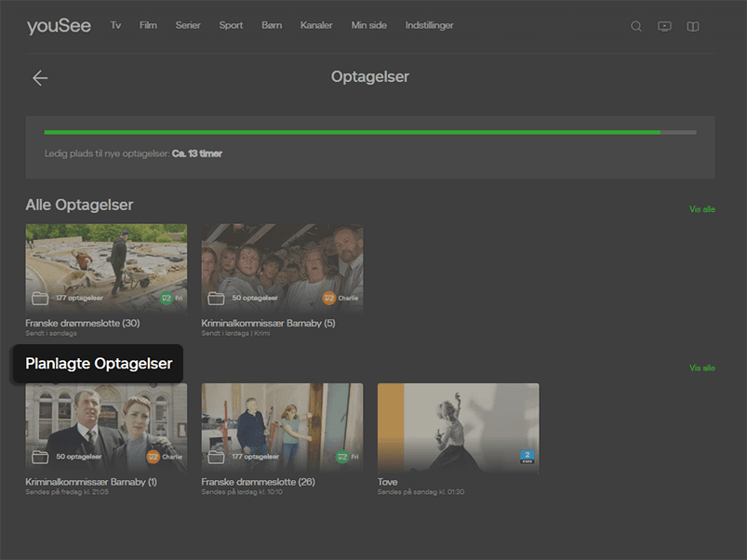
Task: Go back using the left arrow
Action: coord(40,78)
